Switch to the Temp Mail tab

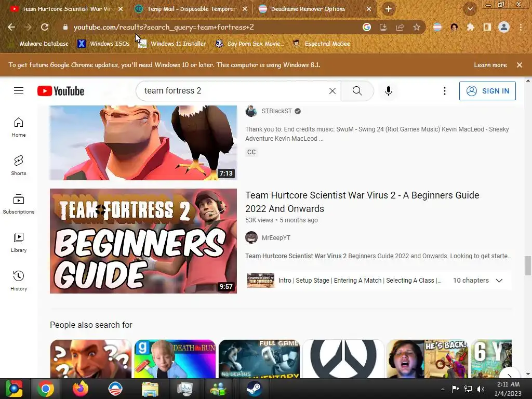(x=191, y=9)
